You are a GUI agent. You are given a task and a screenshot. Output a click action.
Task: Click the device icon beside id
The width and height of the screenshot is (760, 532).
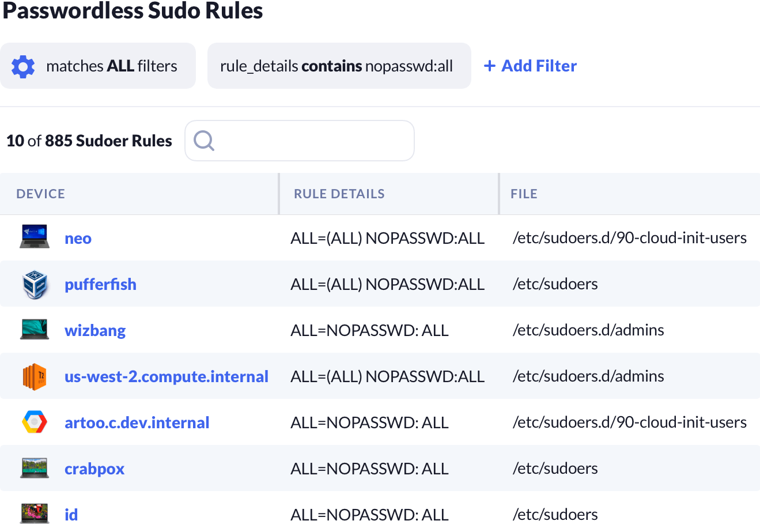coord(35,513)
